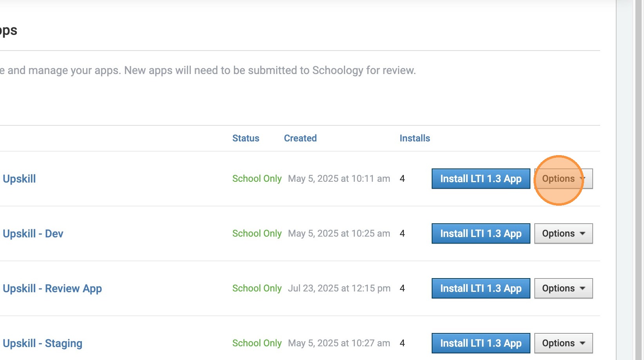Expand Options for Upskill - Staging
644x360 pixels.
pos(563,343)
